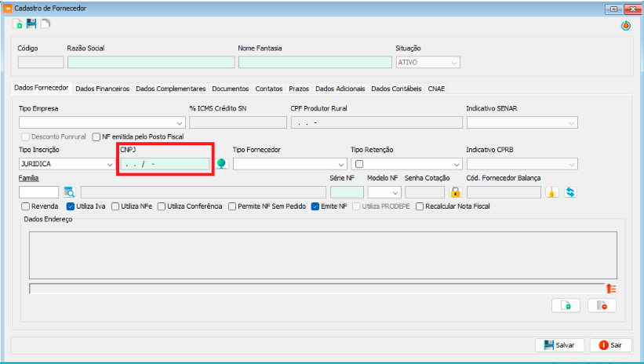
Task: Enable the Utiliza NFe checkbox
Action: (x=115, y=206)
